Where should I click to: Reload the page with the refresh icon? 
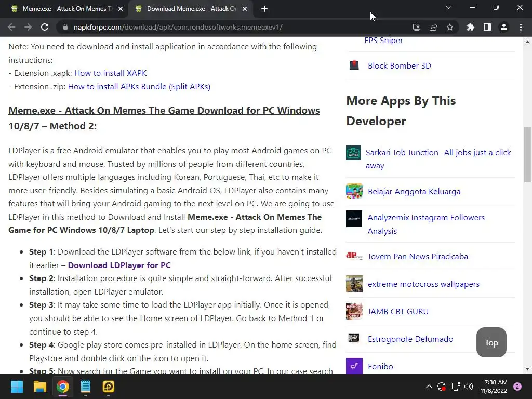(x=45, y=27)
